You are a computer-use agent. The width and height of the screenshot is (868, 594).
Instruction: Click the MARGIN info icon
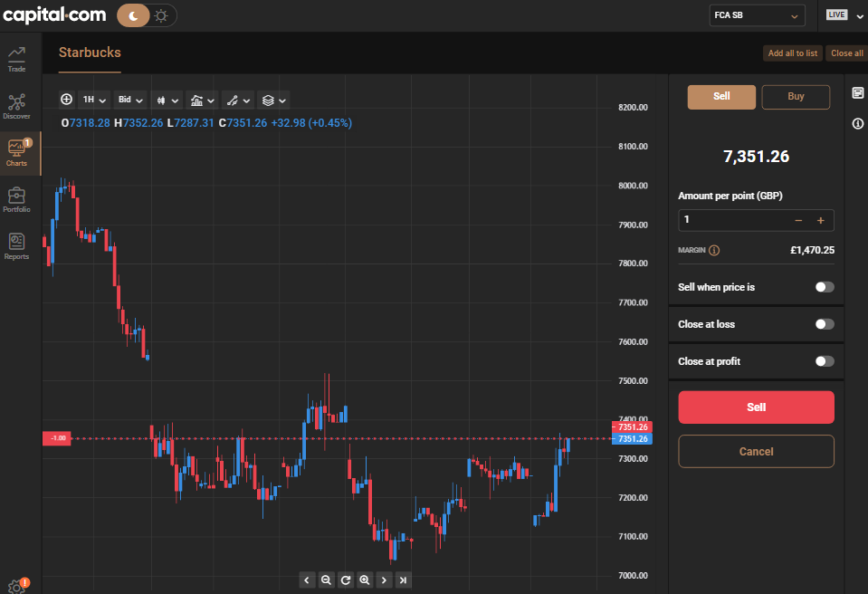pyautogui.click(x=714, y=250)
